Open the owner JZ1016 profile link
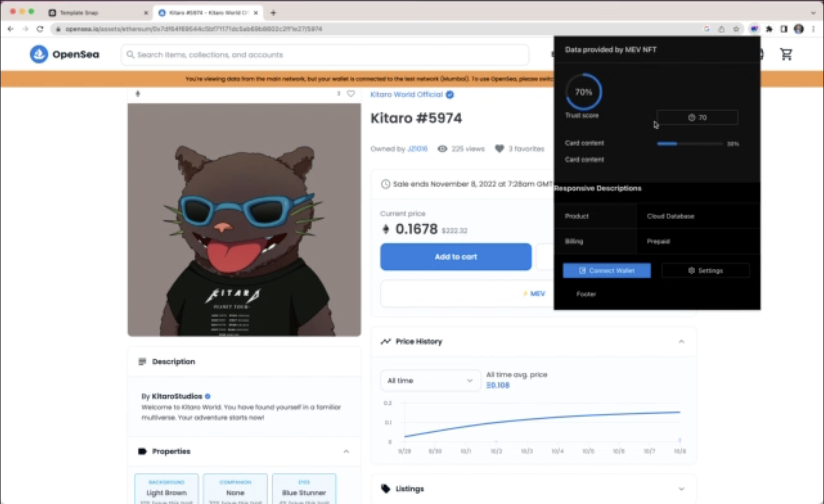The image size is (824, 504). coord(417,149)
